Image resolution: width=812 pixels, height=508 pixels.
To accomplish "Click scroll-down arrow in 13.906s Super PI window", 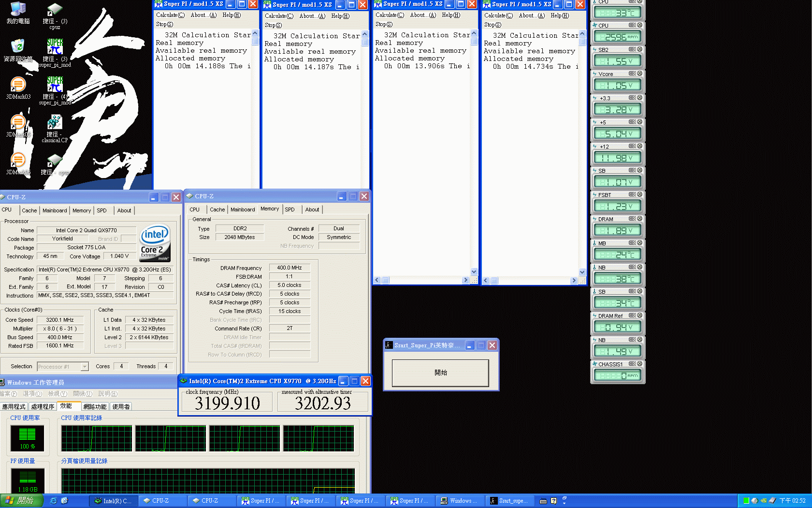I will click(474, 272).
